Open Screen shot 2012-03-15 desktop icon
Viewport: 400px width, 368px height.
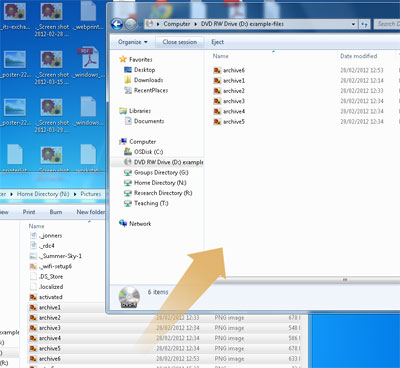click(x=51, y=67)
